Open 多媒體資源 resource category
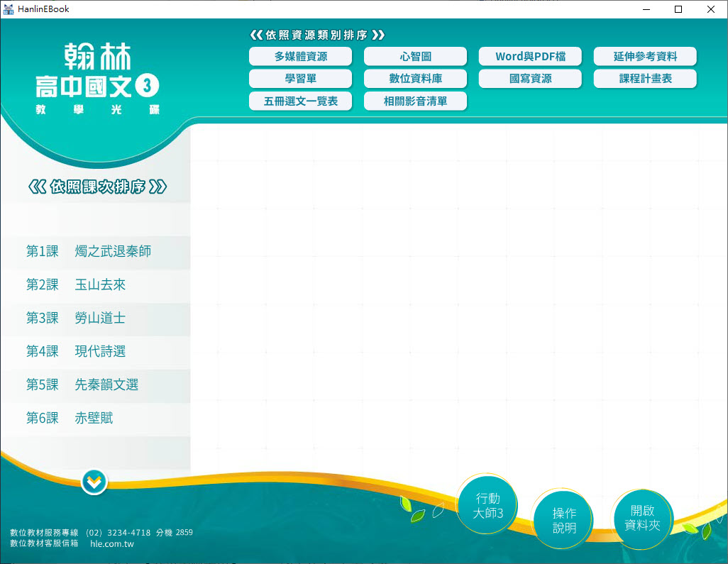Image resolution: width=728 pixels, height=564 pixels. 301,57
